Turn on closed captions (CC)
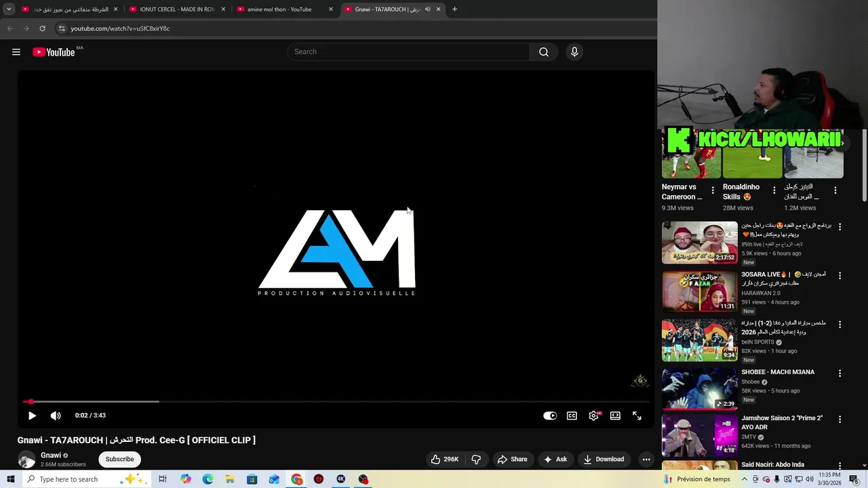This screenshot has height=488, width=868. [x=572, y=415]
